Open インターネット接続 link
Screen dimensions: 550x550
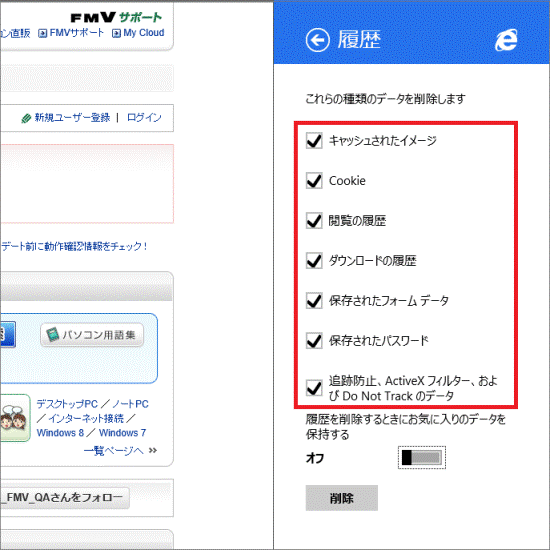click(86, 418)
